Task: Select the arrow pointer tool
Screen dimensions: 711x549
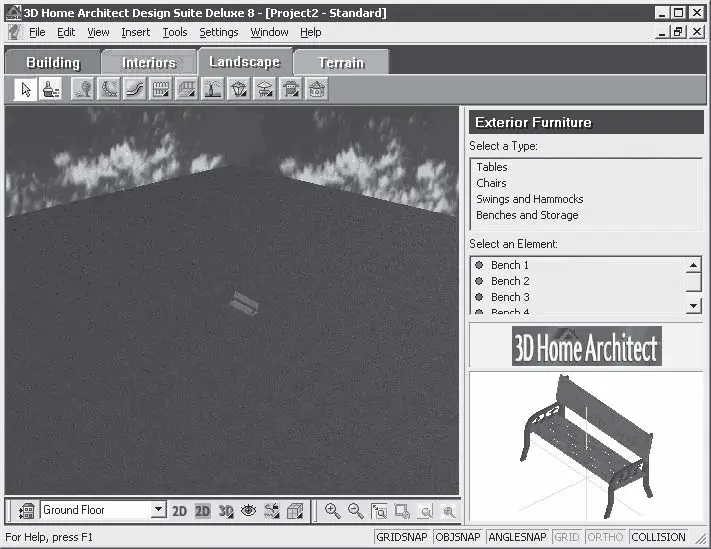Action: coord(26,90)
